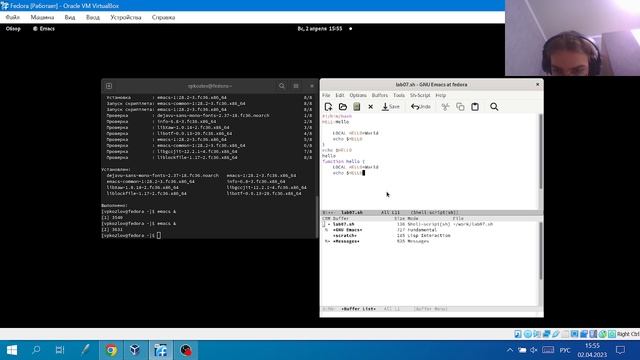This screenshot has height=360, width=640.
Task: Open the Sh-Script menu in Emacs
Action: (x=420, y=95)
